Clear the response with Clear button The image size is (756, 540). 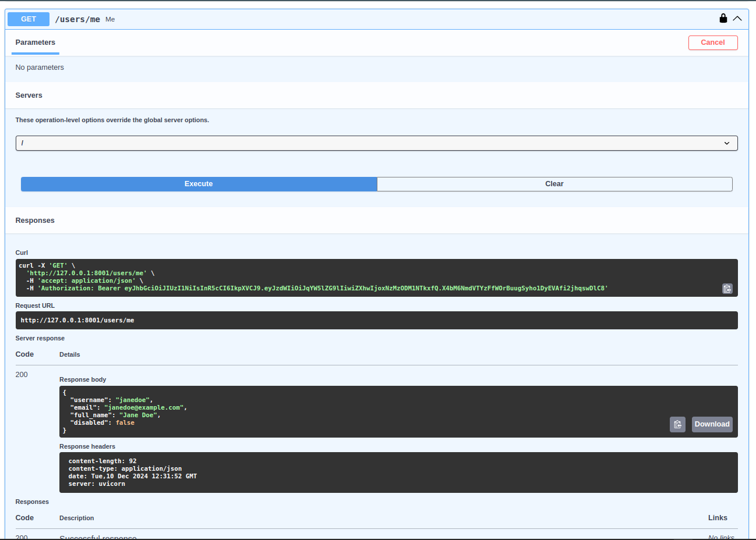[x=554, y=184]
